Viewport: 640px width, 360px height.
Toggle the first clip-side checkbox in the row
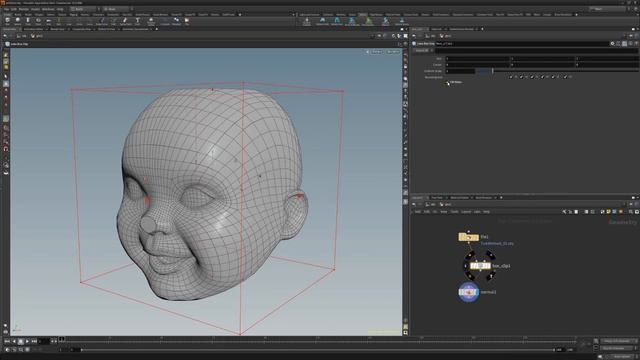click(511, 77)
